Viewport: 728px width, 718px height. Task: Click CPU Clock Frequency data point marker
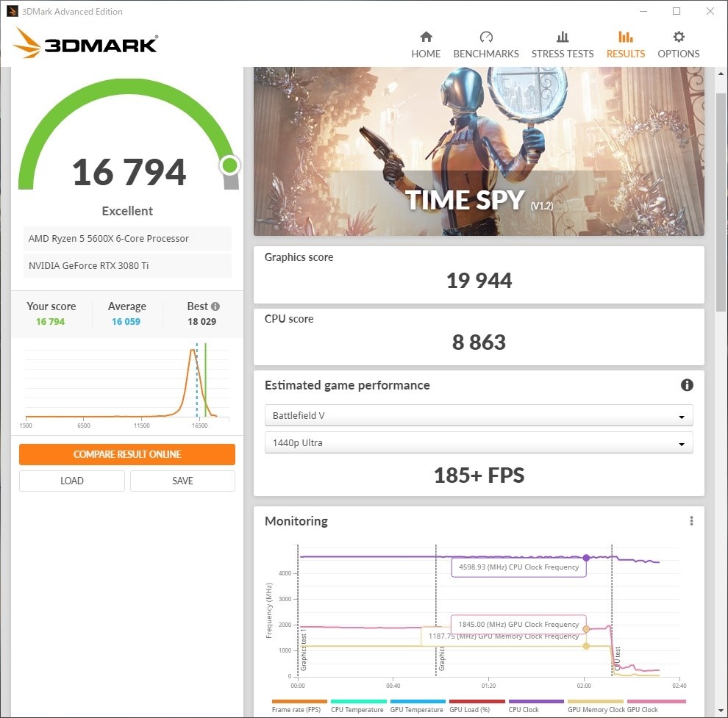click(586, 557)
